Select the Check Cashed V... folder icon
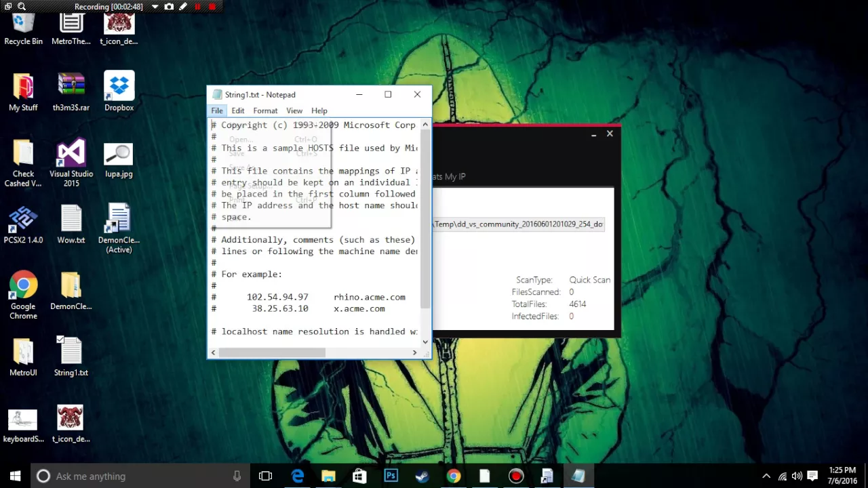Screen dimensions: 868x488 23,163
